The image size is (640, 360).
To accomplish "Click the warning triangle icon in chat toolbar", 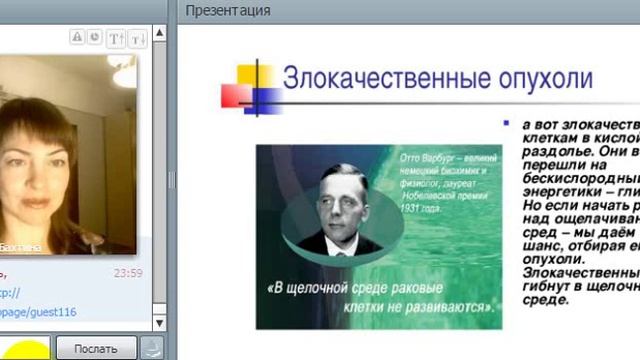I will click(77, 37).
